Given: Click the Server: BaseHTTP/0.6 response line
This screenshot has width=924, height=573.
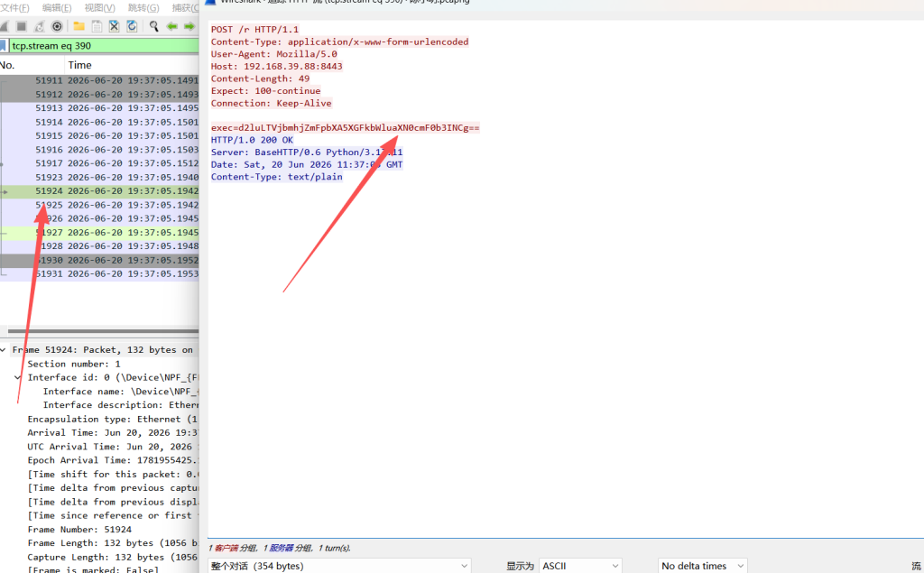Looking at the screenshot, I should 307,152.
